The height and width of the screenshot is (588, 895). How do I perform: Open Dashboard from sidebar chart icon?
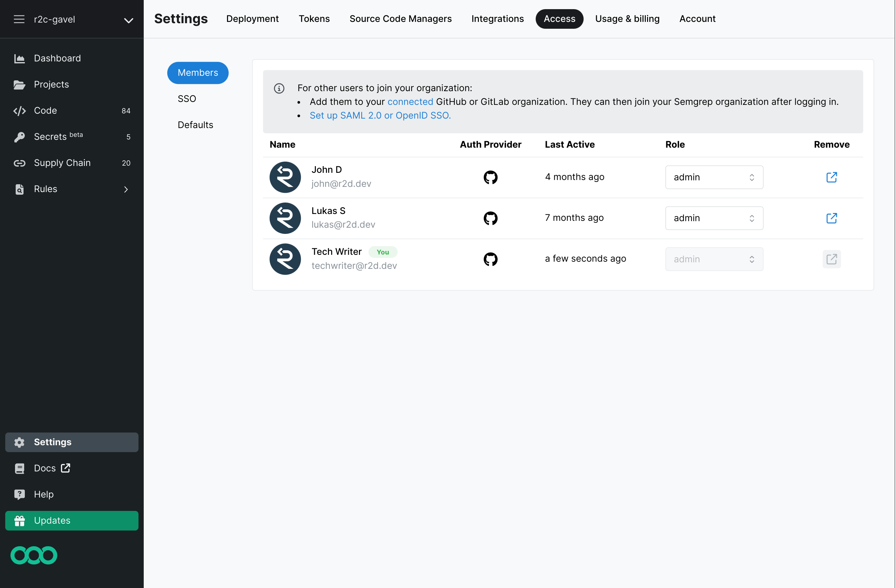(x=20, y=58)
